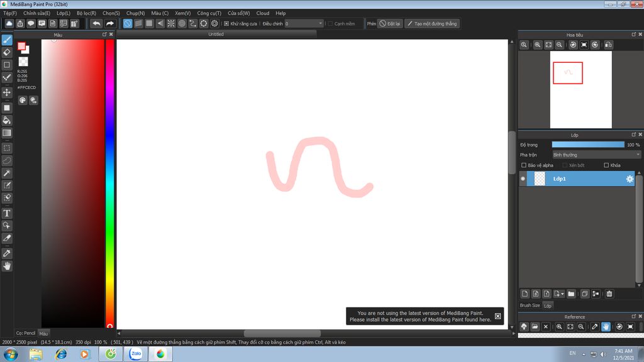Open the Tệp(F) menu

tap(10, 13)
